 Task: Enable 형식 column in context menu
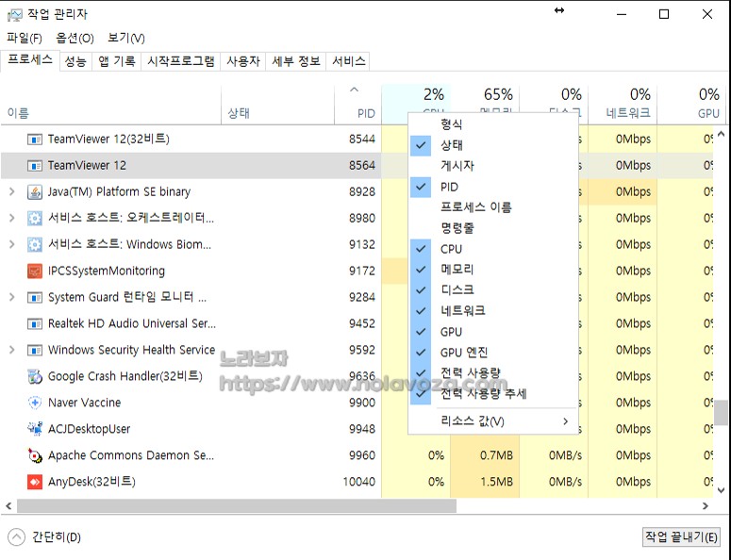tap(493, 124)
